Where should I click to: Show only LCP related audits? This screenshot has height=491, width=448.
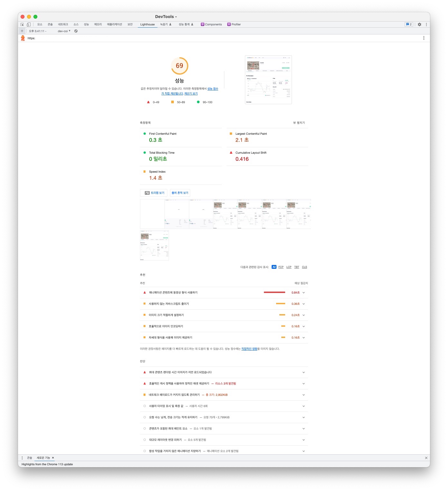coord(289,267)
